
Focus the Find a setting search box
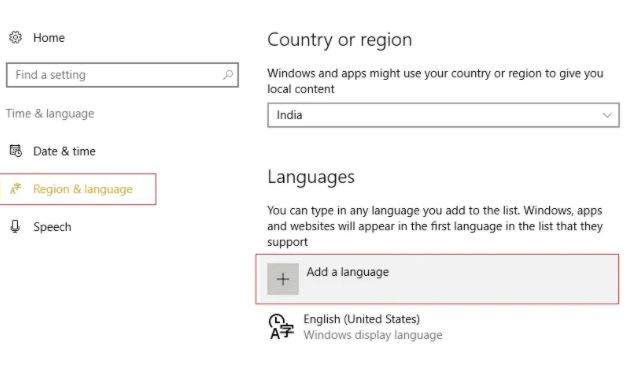122,75
